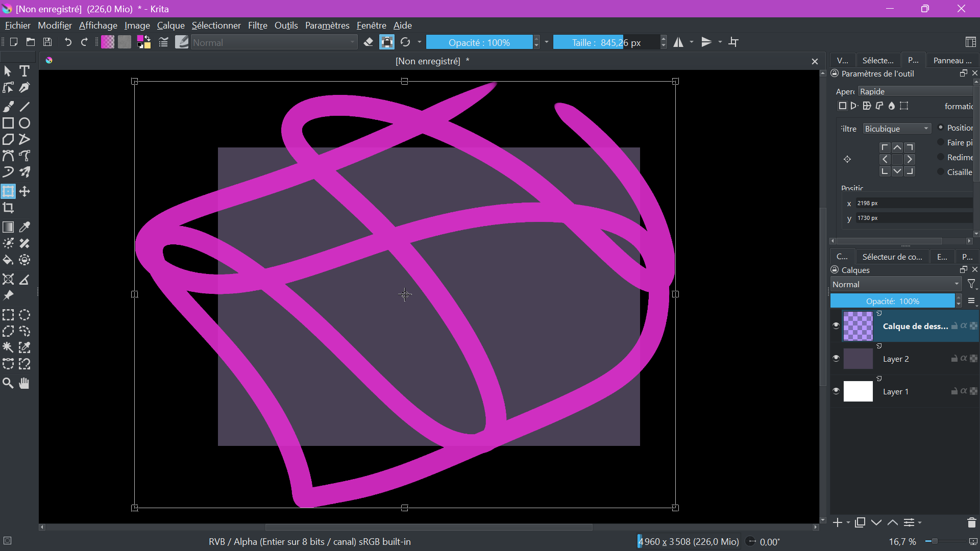
Task: Hide the Layer 2 layer
Action: click(836, 359)
